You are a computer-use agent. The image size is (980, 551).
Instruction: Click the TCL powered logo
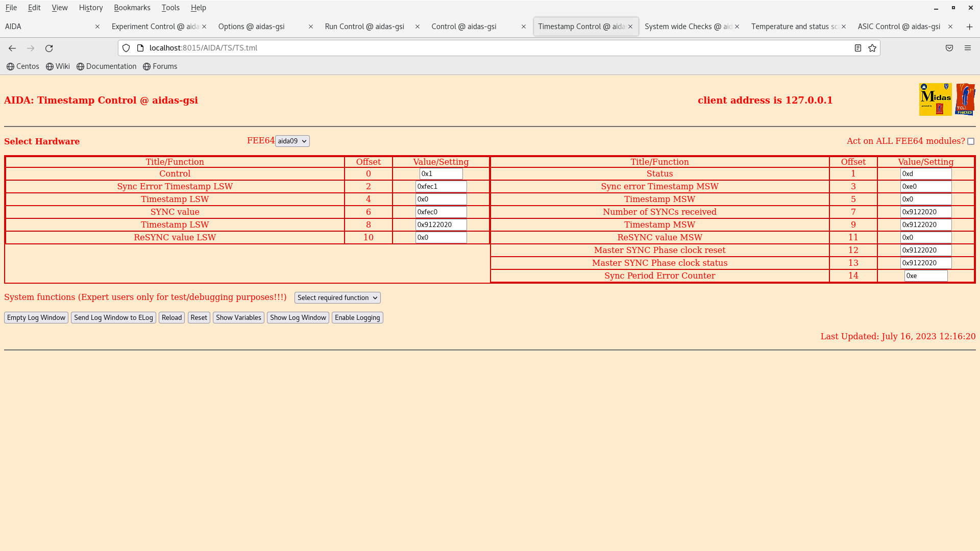965,99
